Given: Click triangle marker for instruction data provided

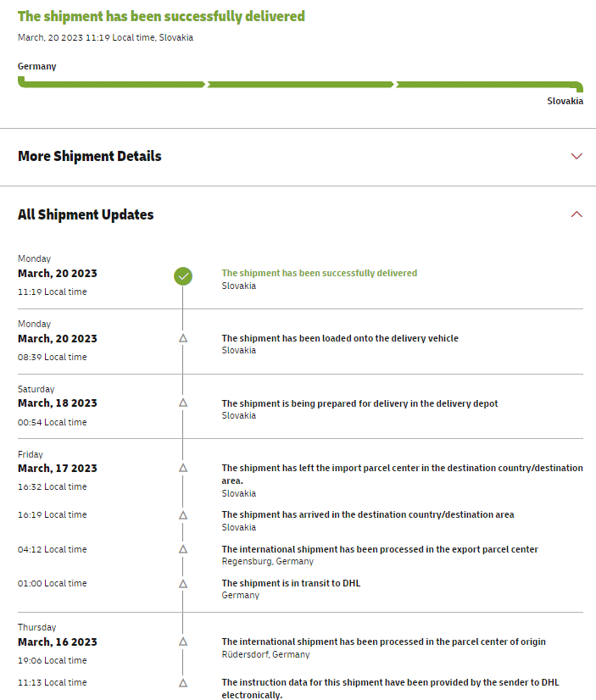Looking at the screenshot, I should tap(183, 682).
